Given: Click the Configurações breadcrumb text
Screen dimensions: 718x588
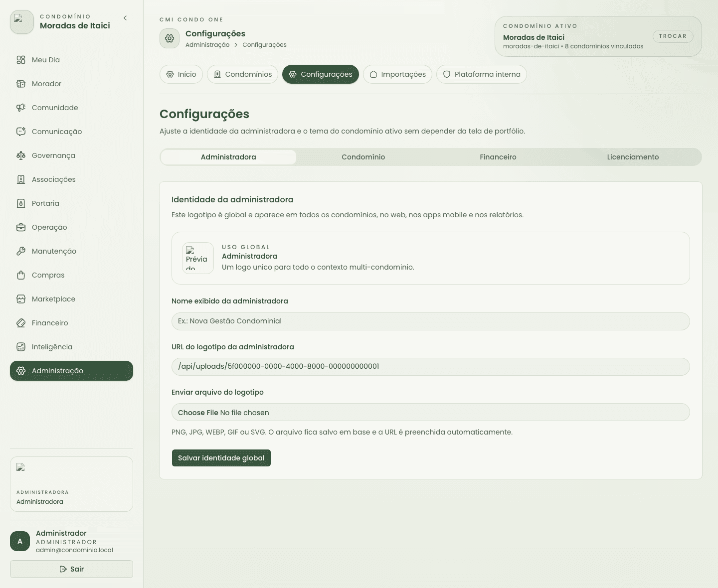Looking at the screenshot, I should 264,45.
